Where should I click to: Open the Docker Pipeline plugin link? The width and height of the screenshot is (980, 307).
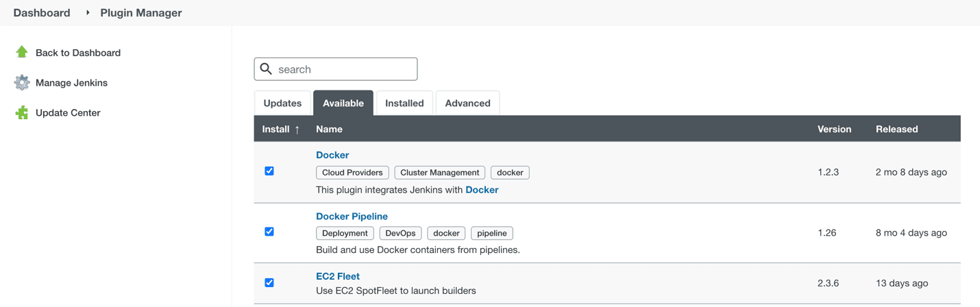pos(352,216)
